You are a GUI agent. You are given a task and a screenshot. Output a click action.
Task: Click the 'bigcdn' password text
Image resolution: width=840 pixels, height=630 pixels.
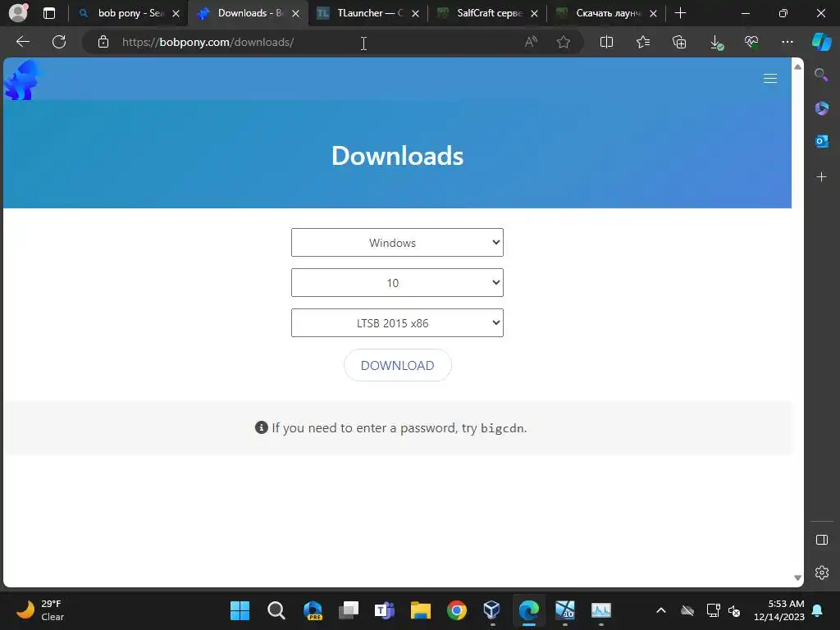pos(502,428)
